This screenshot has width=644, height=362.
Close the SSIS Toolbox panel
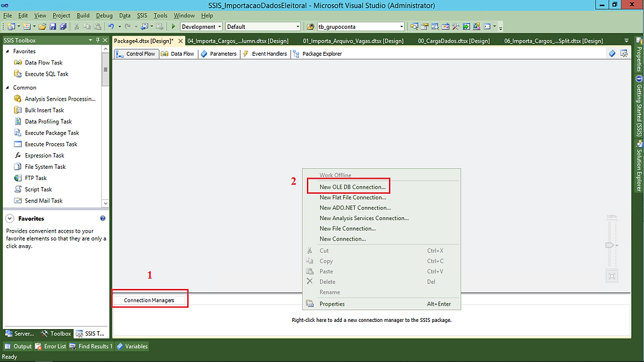pos(105,40)
